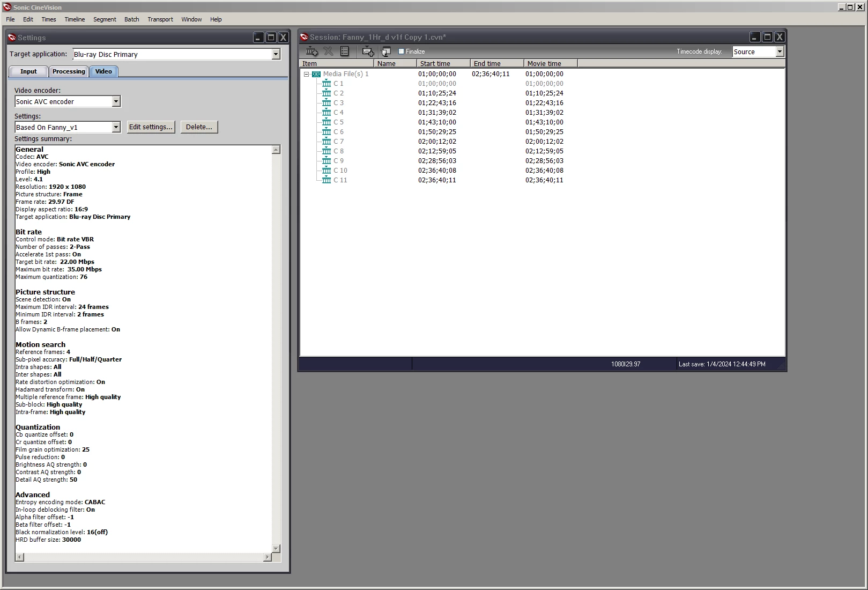Click end time 02;36;40;11 cell
868x590 pixels.
pyautogui.click(x=491, y=74)
